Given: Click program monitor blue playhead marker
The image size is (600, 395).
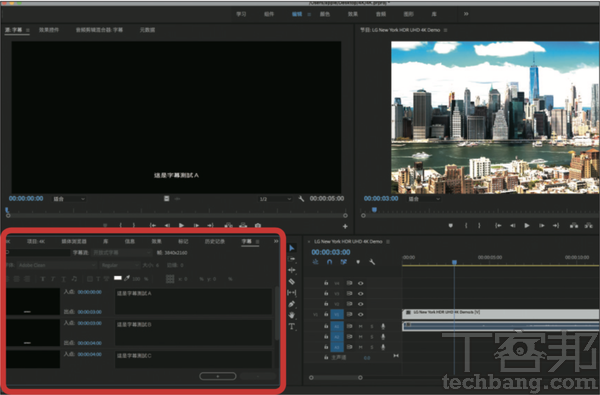Looking at the screenshot, I should [374, 210].
